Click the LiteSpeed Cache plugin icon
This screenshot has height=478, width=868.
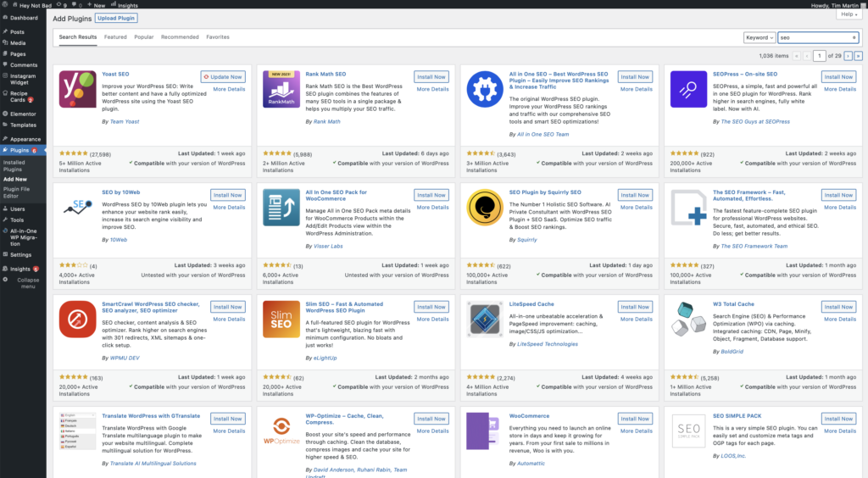485,320
